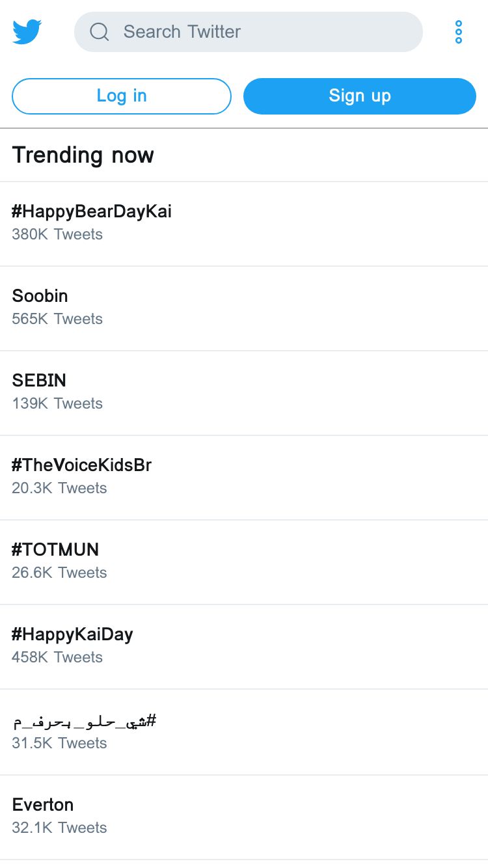This screenshot has height=868, width=488.
Task: Click the Trending now heading
Action: pyautogui.click(x=83, y=155)
